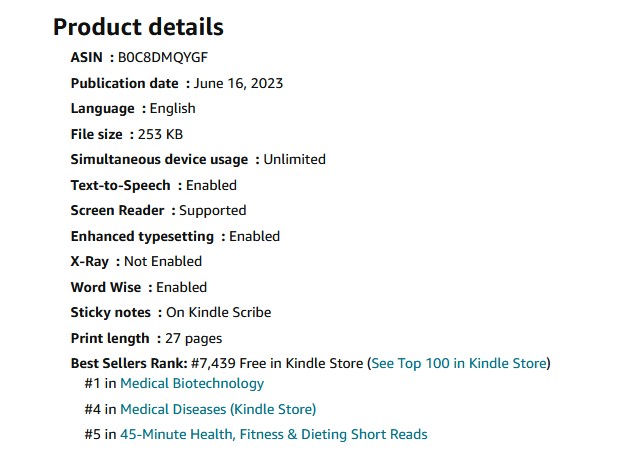Click the Screen Reader Supported entry

click(x=158, y=211)
